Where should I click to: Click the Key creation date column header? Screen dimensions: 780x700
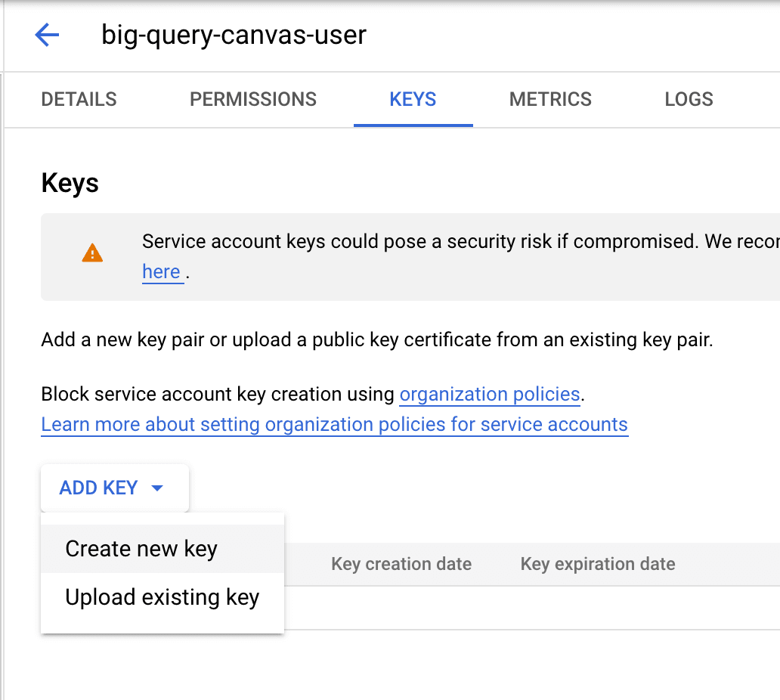(x=401, y=564)
